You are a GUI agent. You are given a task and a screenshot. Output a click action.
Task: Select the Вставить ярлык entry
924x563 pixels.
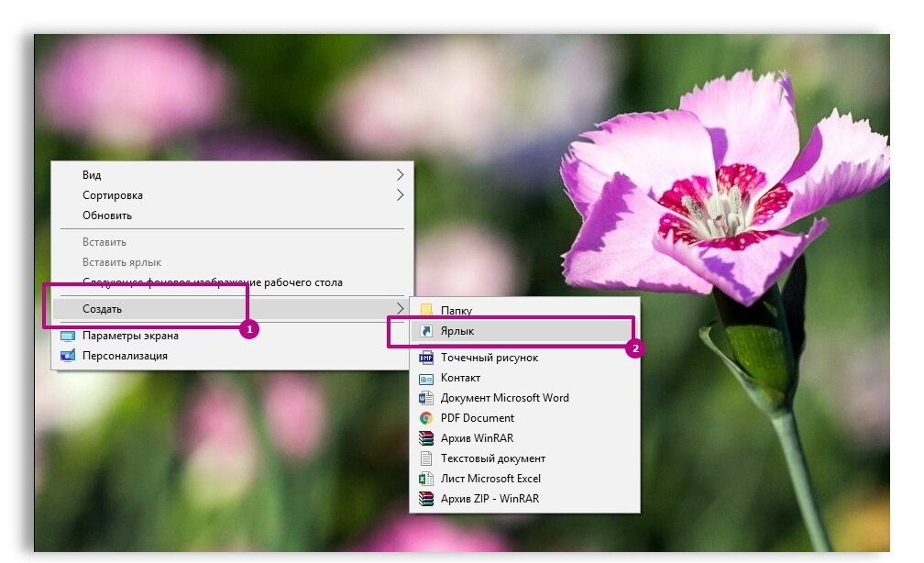click(x=232, y=261)
